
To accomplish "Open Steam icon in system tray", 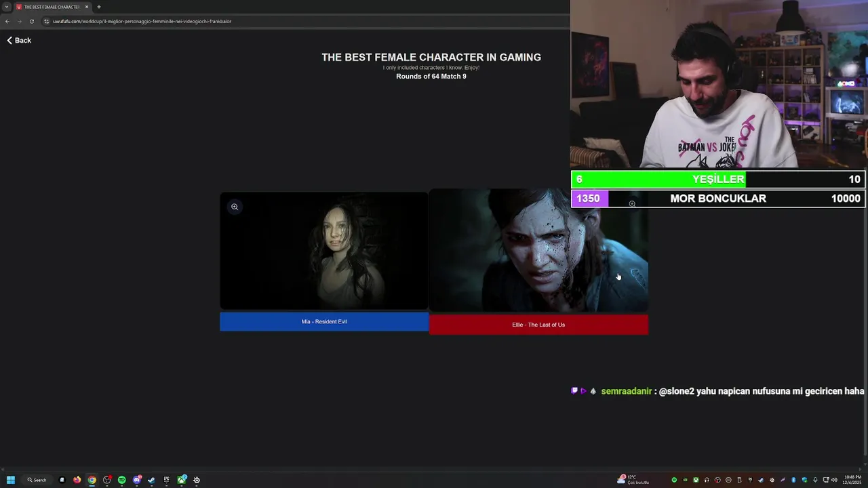I will 761,480.
